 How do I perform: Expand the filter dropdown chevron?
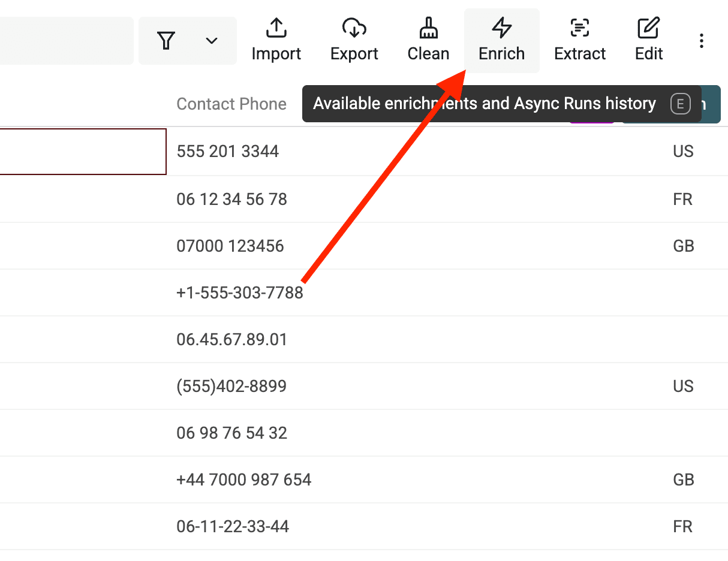[x=211, y=41]
